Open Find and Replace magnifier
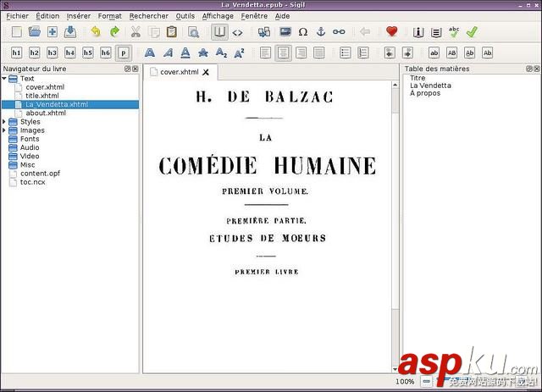 [x=193, y=32]
